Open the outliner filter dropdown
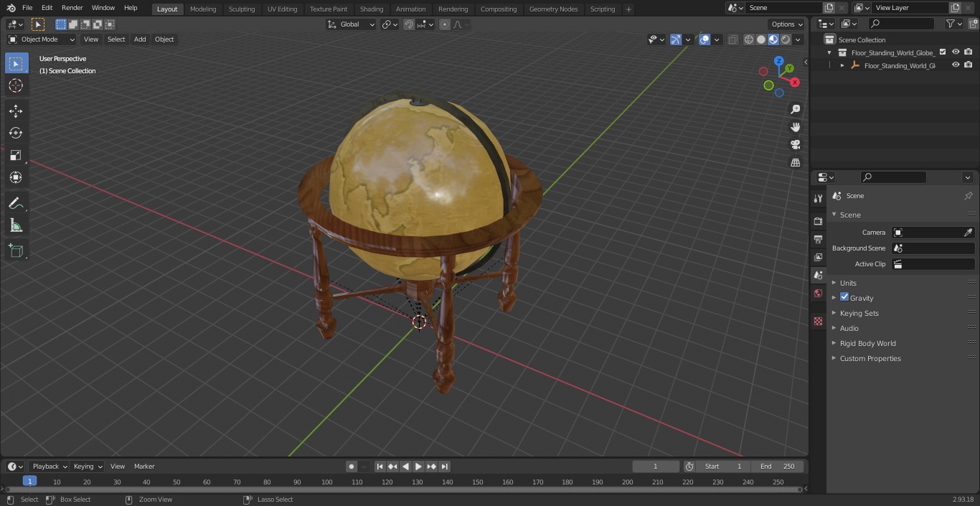Screen dimensions: 980x506 [x=953, y=24]
